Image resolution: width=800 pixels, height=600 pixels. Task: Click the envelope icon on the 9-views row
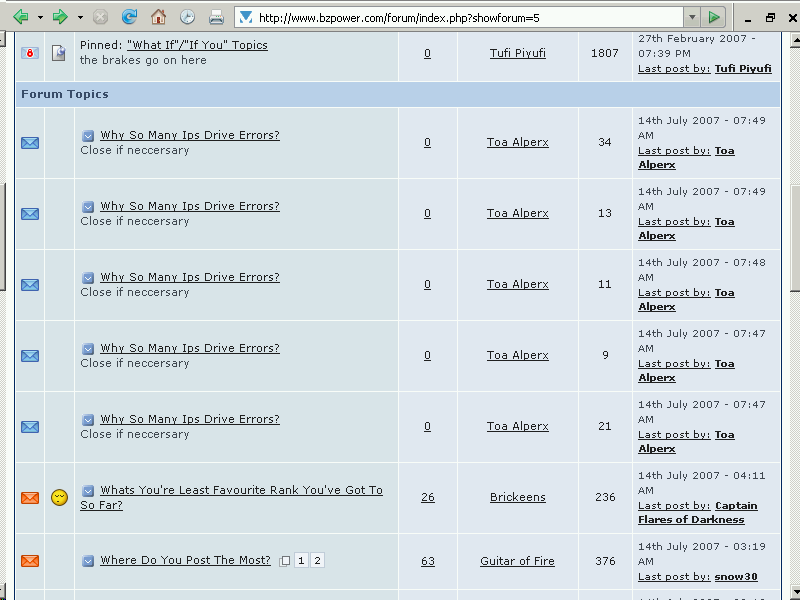30,356
